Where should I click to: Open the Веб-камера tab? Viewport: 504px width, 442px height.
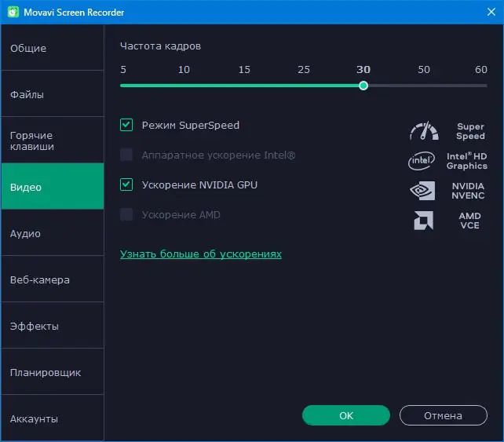point(53,279)
